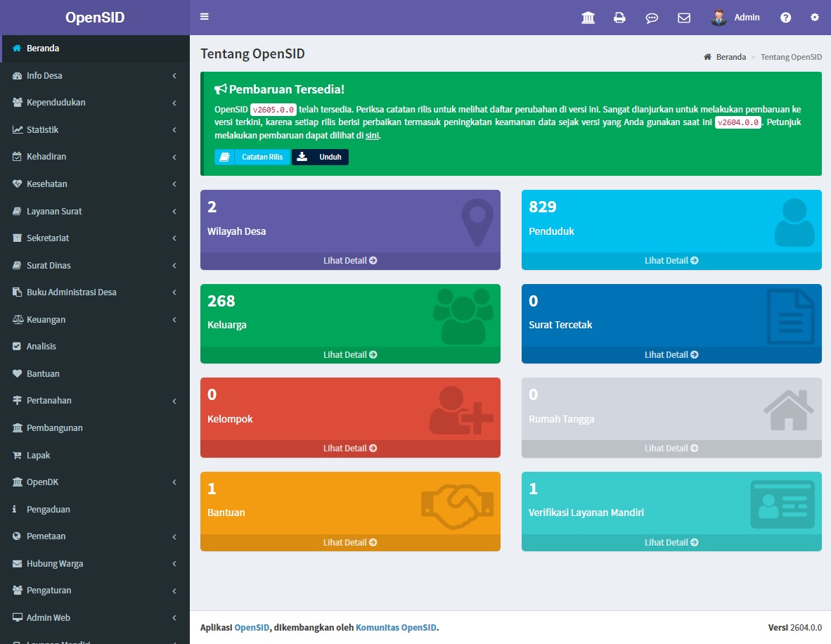Expand the Hubung Warga menu chevron
Image resolution: width=831 pixels, height=644 pixels.
click(x=174, y=564)
